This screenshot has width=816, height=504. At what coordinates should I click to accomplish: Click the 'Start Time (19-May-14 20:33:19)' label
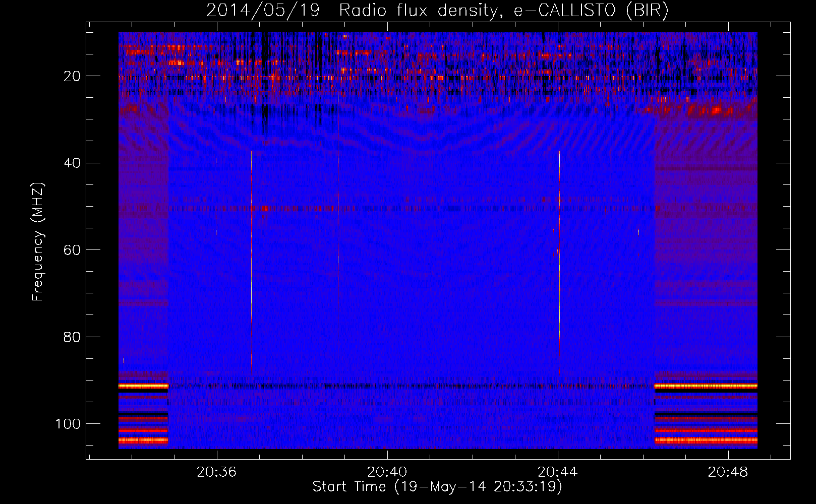[x=437, y=487]
